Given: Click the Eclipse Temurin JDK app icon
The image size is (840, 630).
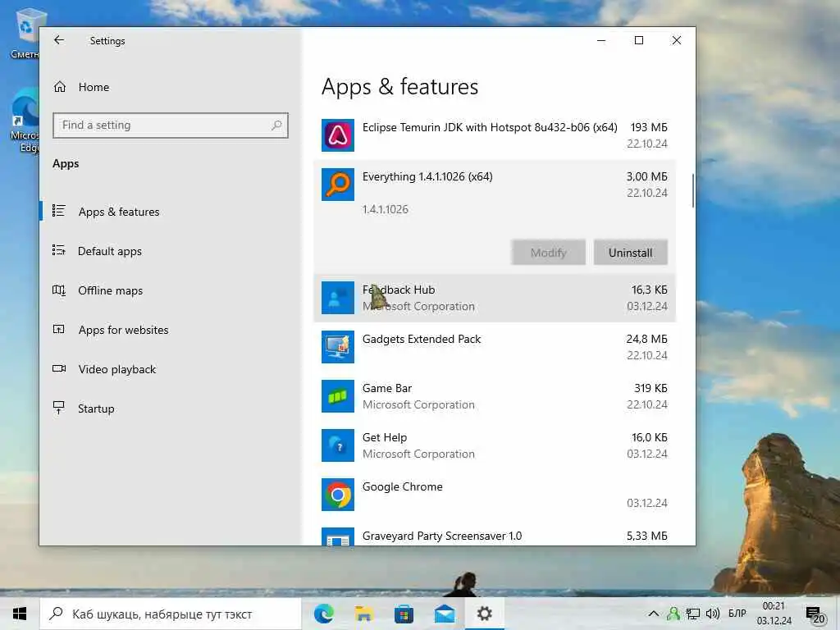Looking at the screenshot, I should pyautogui.click(x=337, y=135).
